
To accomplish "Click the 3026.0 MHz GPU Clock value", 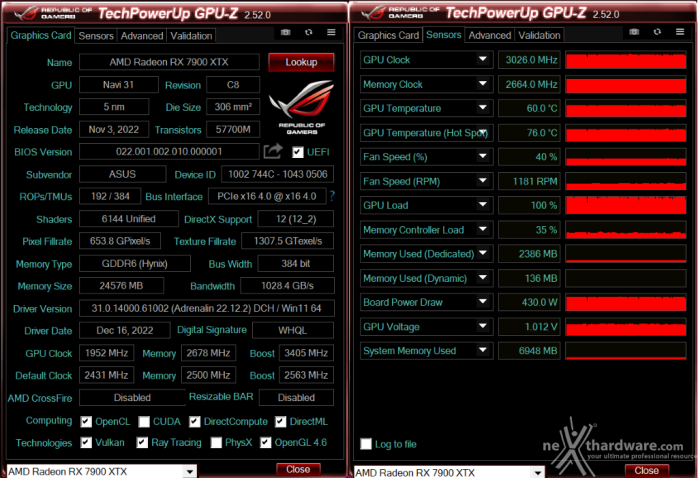I will pos(529,60).
